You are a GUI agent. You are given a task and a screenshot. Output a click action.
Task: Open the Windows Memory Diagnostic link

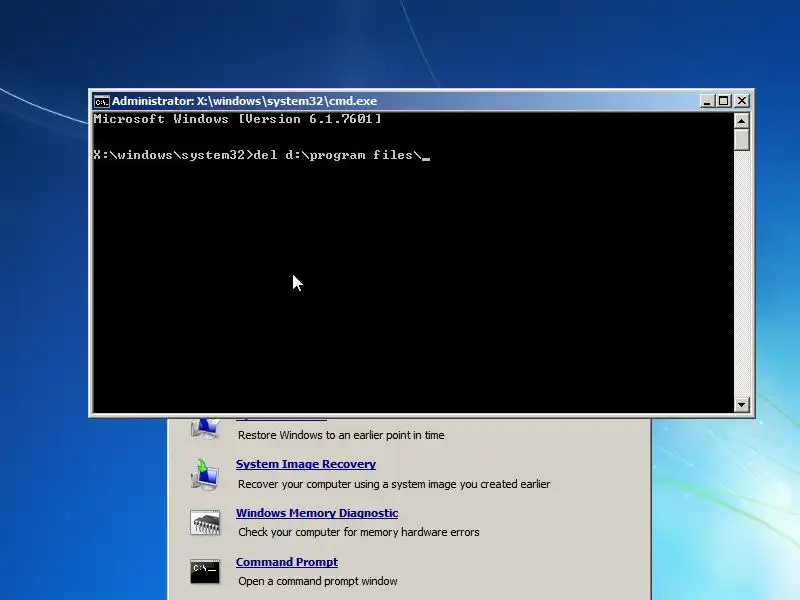(317, 513)
